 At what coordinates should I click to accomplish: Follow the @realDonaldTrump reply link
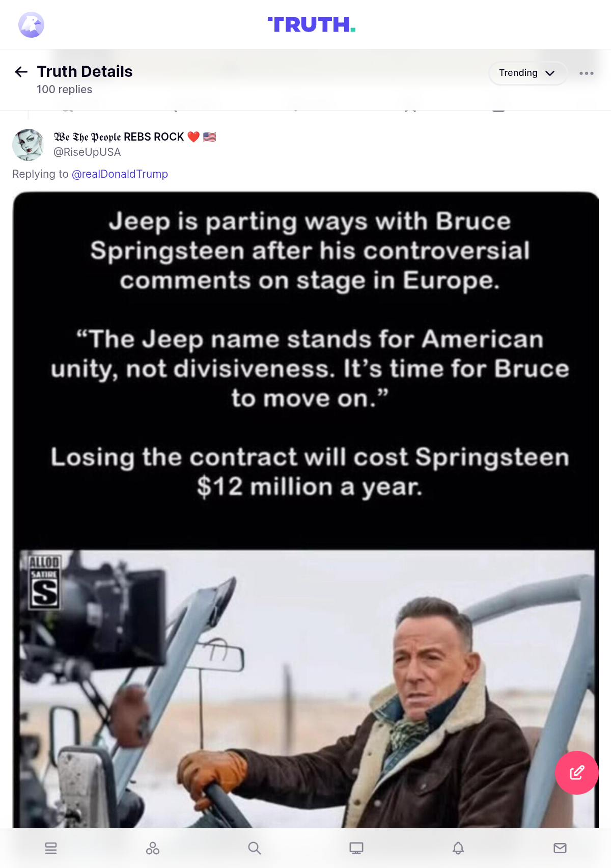120,174
